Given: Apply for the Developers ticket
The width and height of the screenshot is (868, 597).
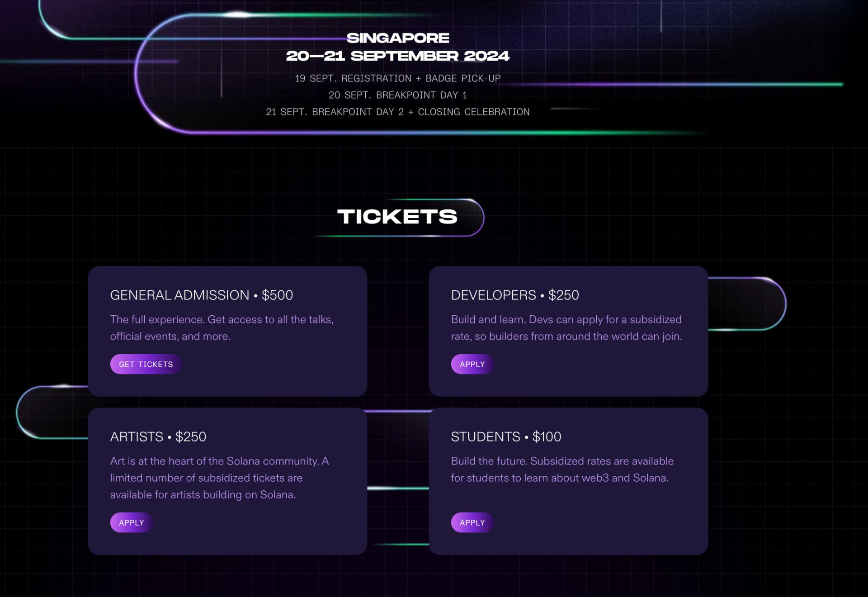Looking at the screenshot, I should tap(472, 364).
